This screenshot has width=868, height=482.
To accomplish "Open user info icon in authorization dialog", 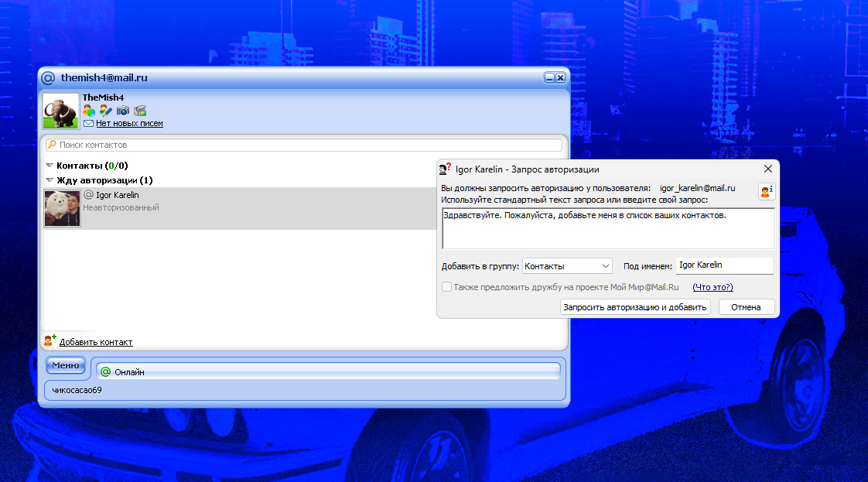I will point(766,192).
